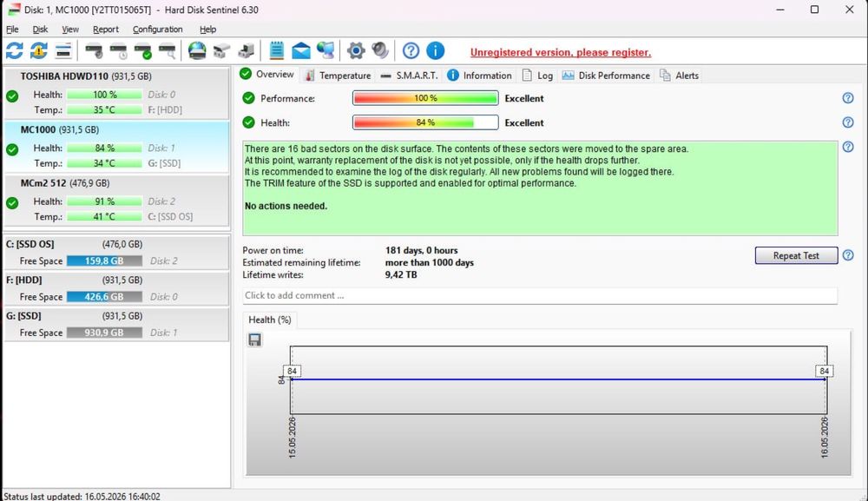868x501 pixels.
Task: Click the '9,42 TB' lifetime writes value
Action: tap(401, 274)
